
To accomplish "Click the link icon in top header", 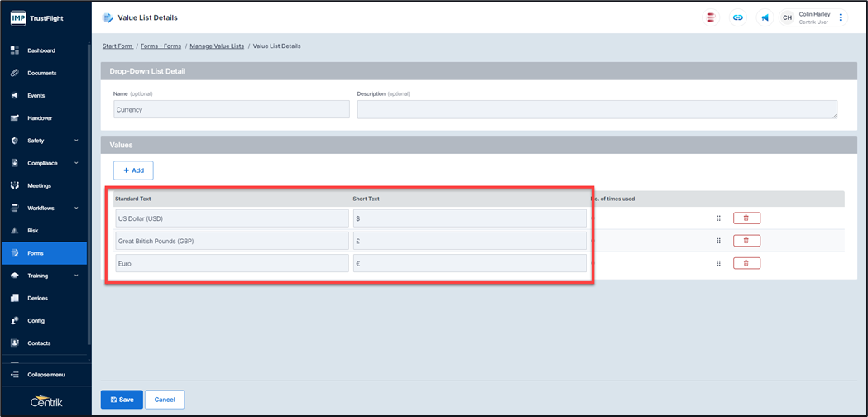I will (737, 17).
